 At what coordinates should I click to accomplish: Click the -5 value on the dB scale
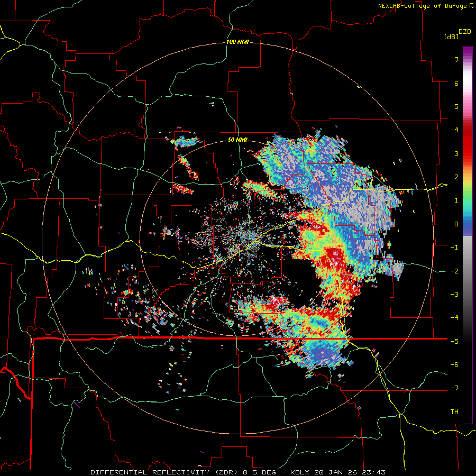(454, 341)
